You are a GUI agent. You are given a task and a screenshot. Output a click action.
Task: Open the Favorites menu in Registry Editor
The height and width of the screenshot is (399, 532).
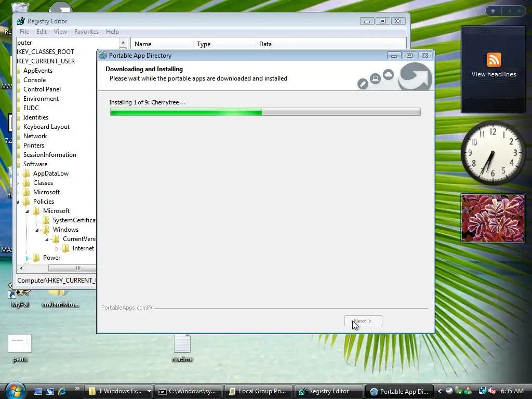(x=87, y=32)
